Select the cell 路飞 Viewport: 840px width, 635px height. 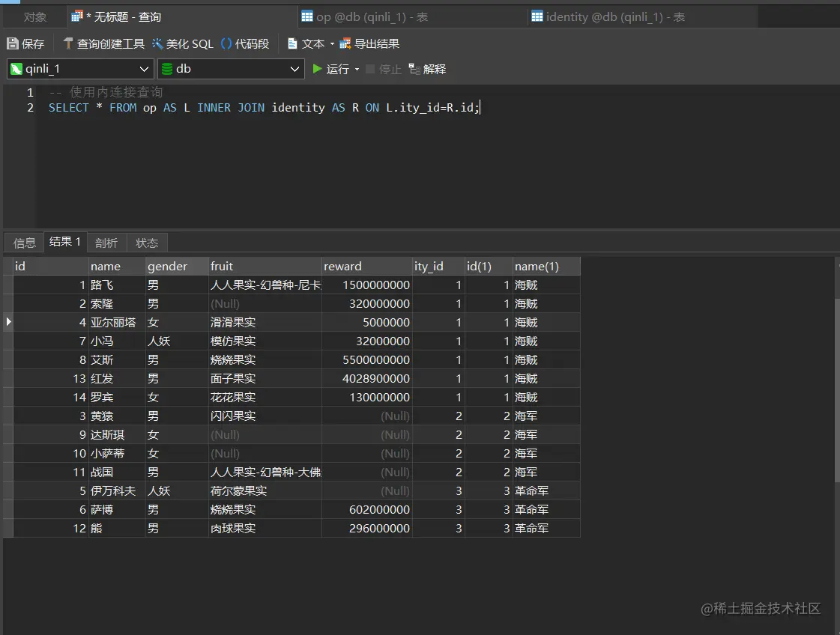pyautogui.click(x=118, y=285)
